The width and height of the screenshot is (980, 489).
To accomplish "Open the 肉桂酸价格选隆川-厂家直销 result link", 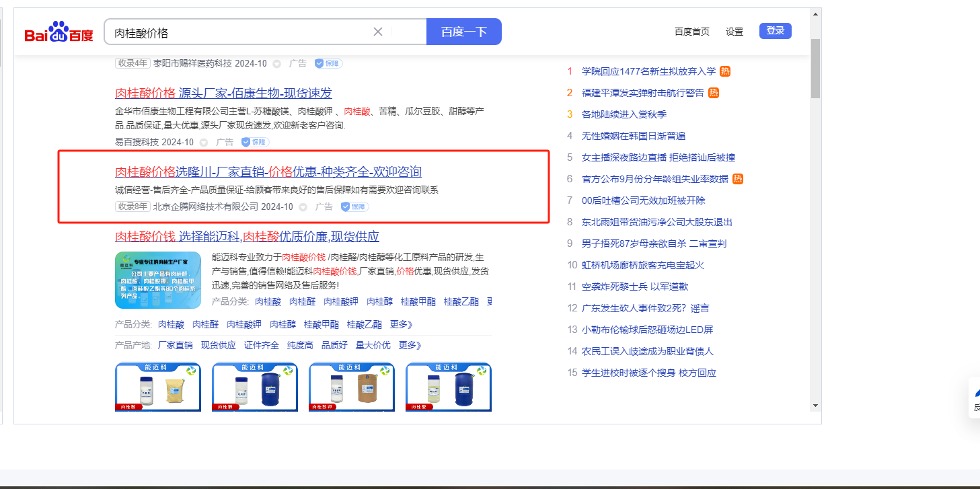I will pos(268,172).
